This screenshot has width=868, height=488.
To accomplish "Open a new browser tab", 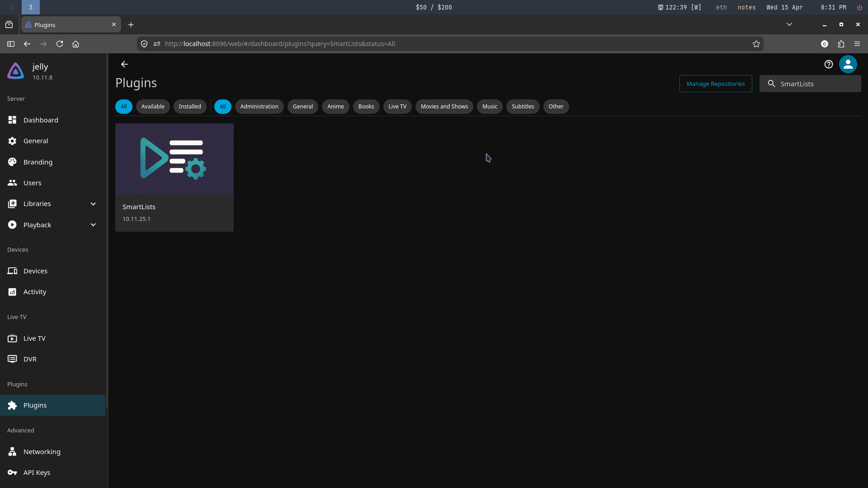I will pyautogui.click(x=131, y=25).
